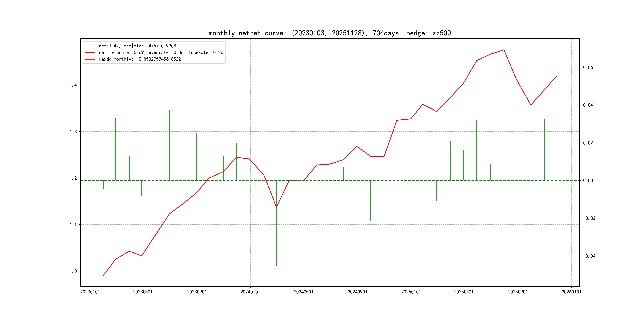The width and height of the screenshot is (644, 322).
Task: Click the 20250901 x-axis label
Action: point(518,292)
